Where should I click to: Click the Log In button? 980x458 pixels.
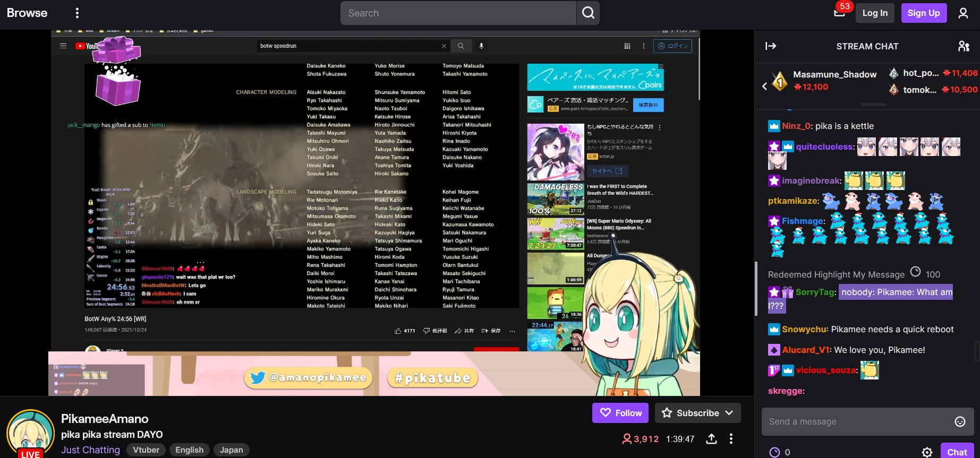pos(874,13)
